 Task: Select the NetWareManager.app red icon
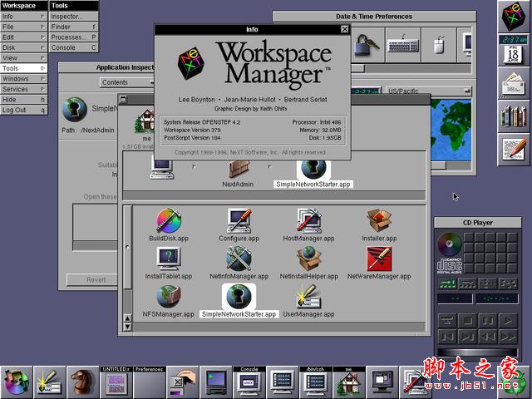click(379, 259)
